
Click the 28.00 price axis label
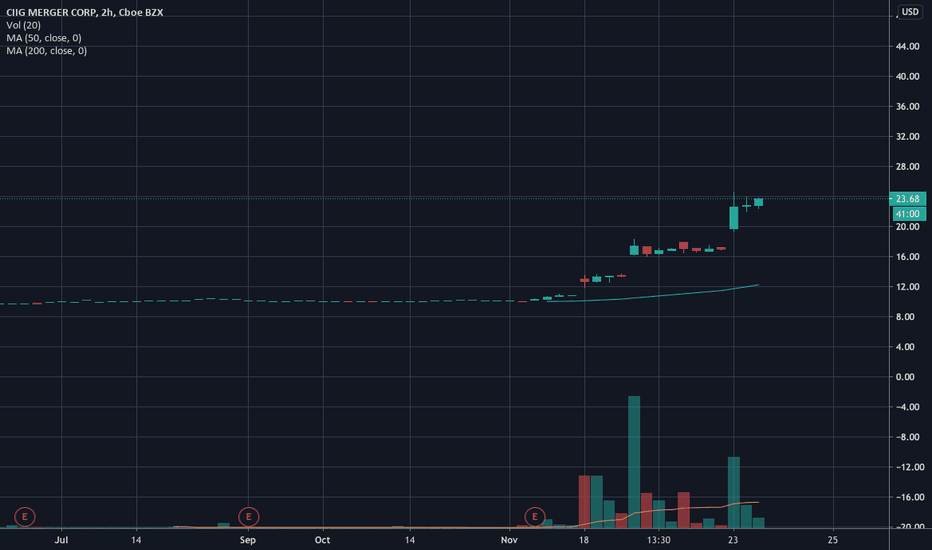click(x=908, y=166)
